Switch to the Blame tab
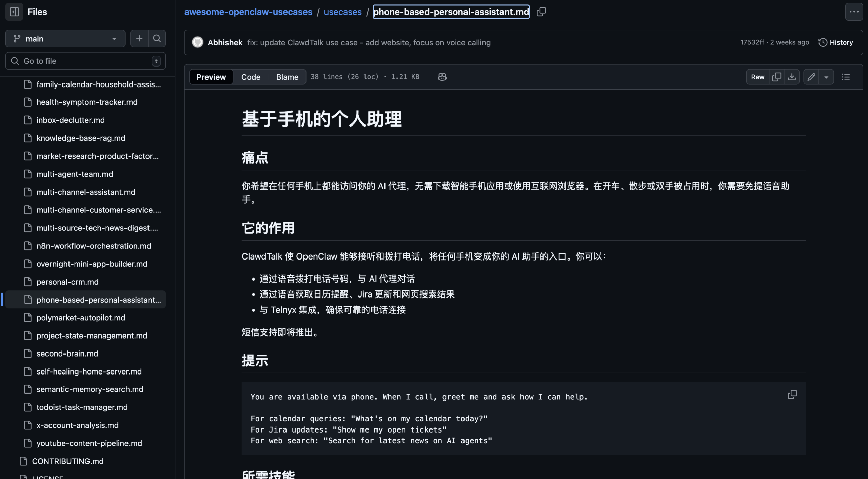The height and width of the screenshot is (479, 868). point(287,77)
